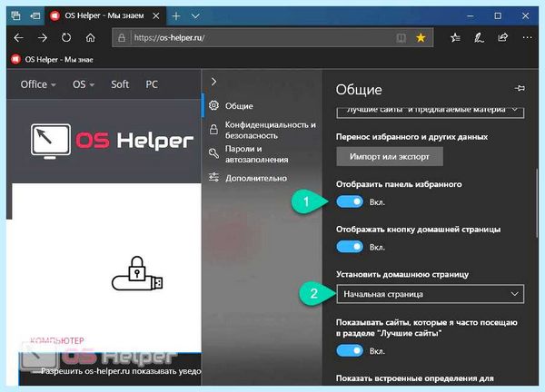Screen dimensions: 545x392
Task: Pin the settings pane with pin icon
Action: (x=520, y=89)
